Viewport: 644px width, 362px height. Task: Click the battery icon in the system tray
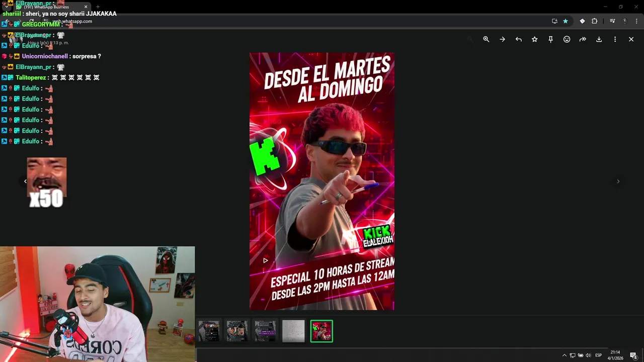(580, 355)
